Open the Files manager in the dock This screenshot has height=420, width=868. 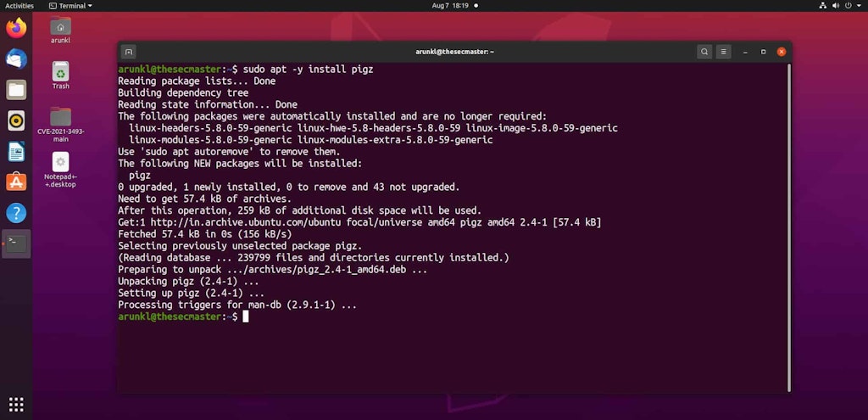click(x=16, y=90)
